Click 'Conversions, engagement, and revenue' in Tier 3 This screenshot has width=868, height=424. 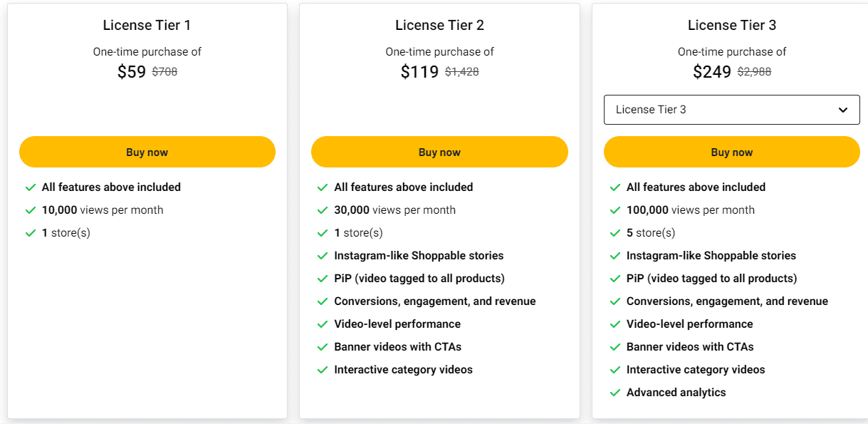point(727,301)
